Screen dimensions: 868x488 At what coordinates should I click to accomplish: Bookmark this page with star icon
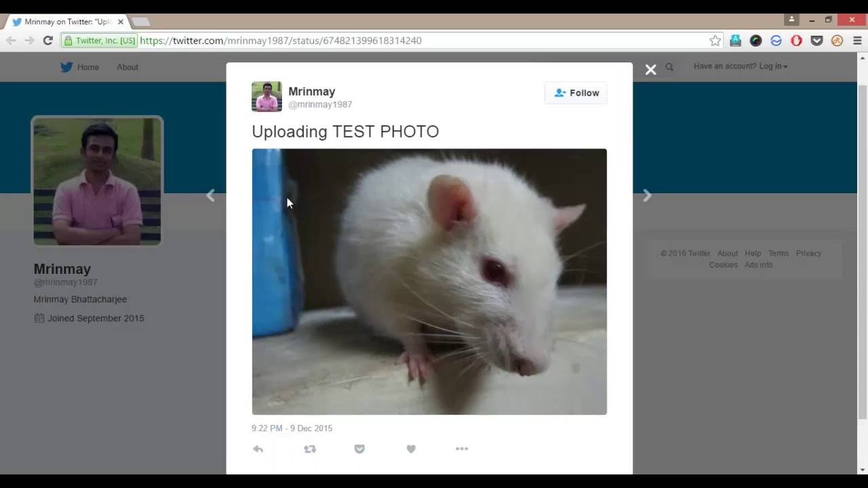715,41
